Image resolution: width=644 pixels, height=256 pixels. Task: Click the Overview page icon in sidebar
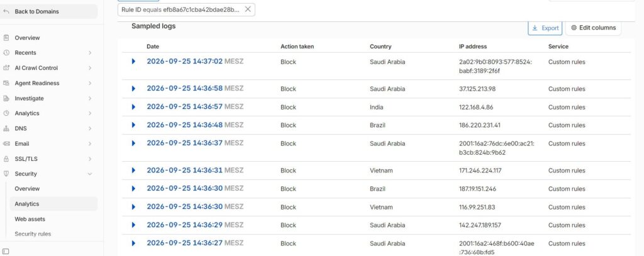pos(6,38)
